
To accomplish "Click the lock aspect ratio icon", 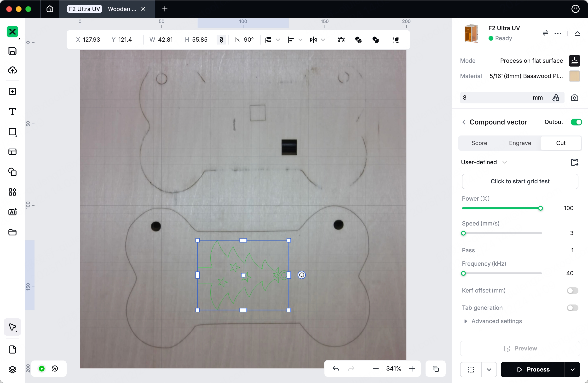I will click(221, 40).
